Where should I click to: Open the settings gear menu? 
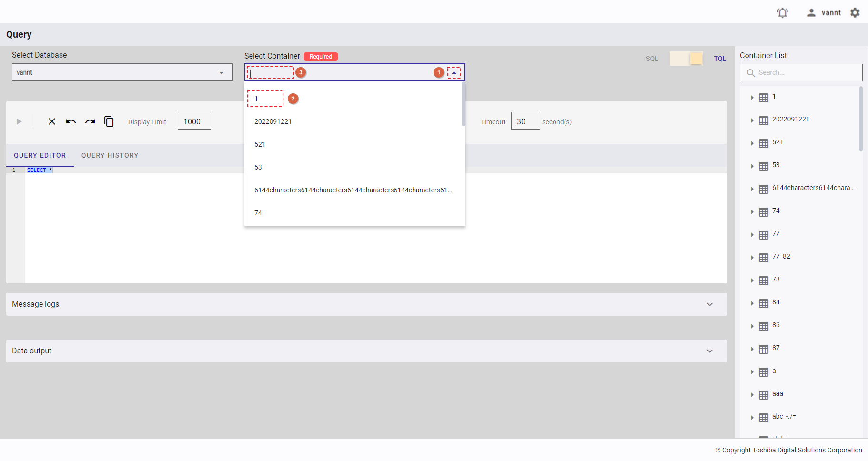point(855,13)
